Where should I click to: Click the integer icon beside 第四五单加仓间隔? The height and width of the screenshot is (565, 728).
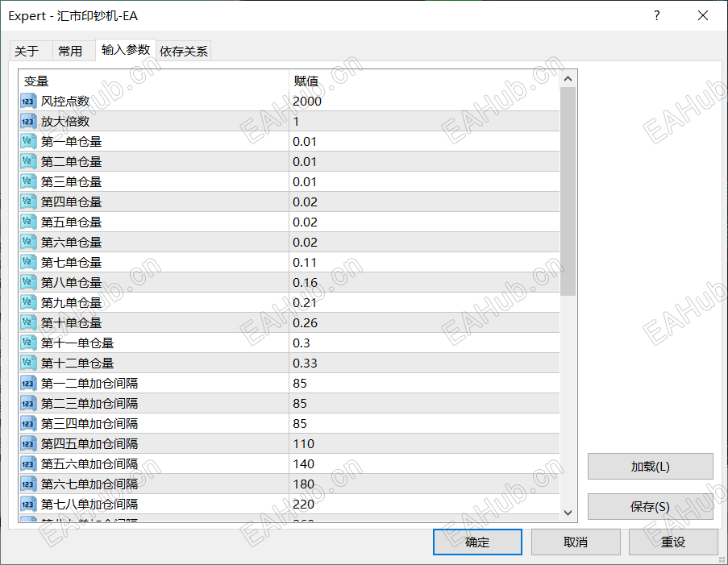click(28, 444)
